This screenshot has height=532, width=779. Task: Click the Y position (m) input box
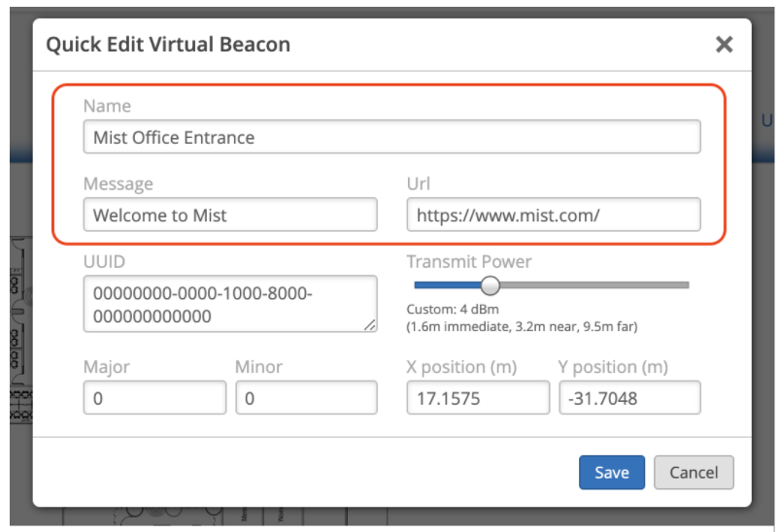point(628,398)
